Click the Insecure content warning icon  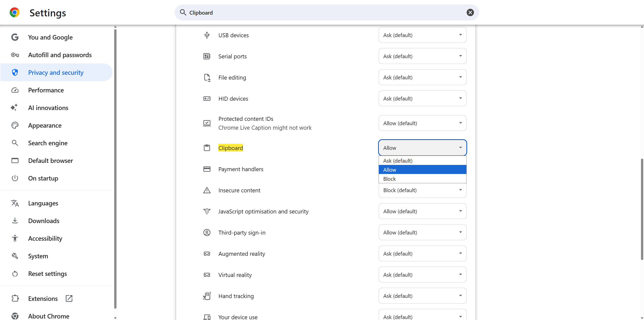(207, 190)
